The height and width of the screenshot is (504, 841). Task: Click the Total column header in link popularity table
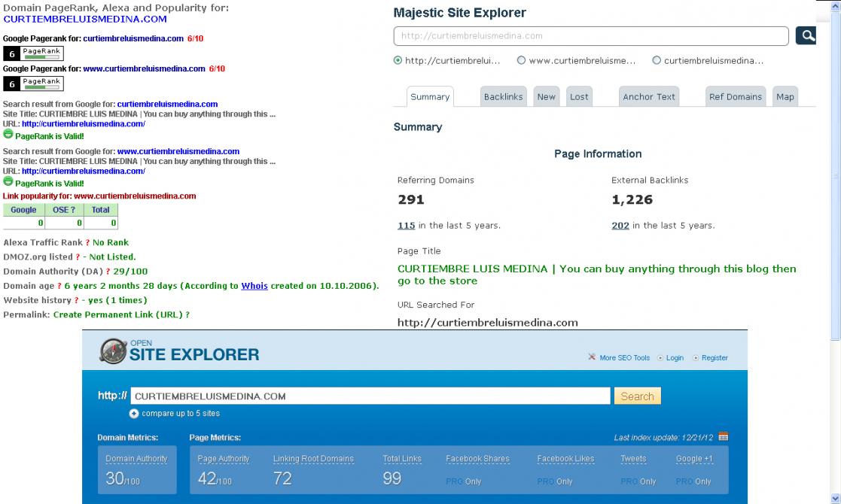(100, 210)
